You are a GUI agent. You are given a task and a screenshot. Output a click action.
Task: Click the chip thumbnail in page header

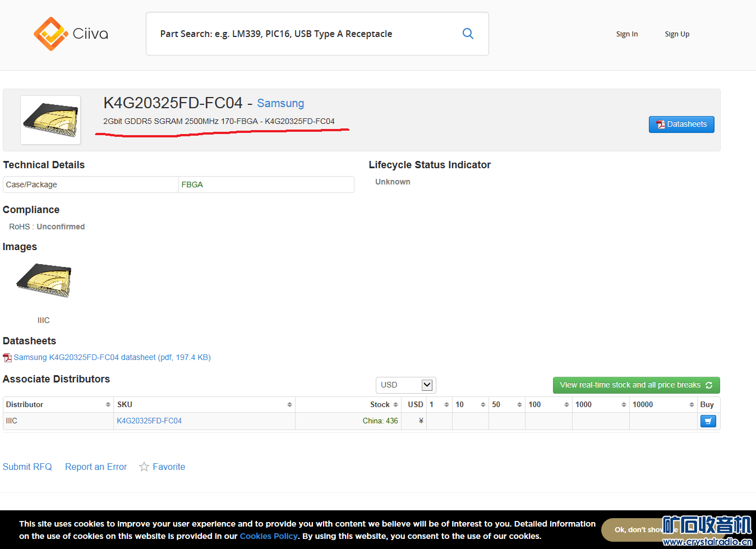tap(50, 120)
